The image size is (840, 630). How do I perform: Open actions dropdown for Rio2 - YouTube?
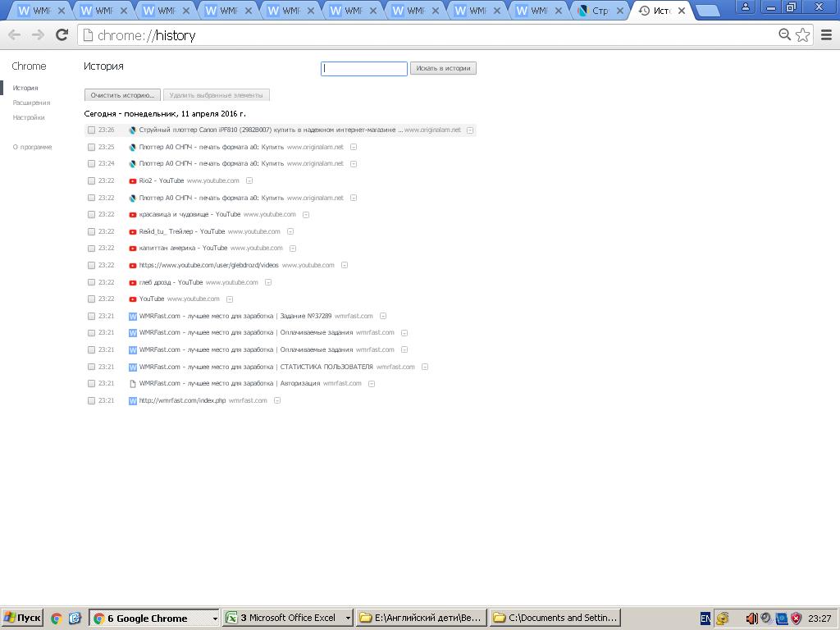coord(249,181)
